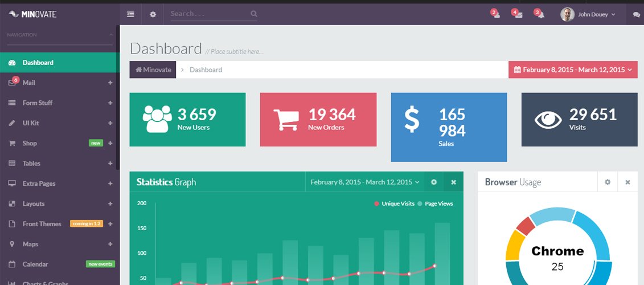Select Mail in the sidebar
This screenshot has width=644, height=285.
[x=29, y=83]
